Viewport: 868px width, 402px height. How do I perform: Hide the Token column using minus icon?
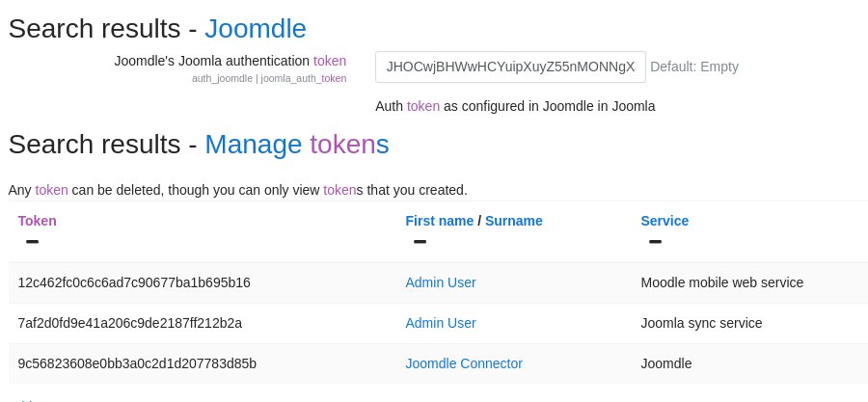tap(32, 241)
